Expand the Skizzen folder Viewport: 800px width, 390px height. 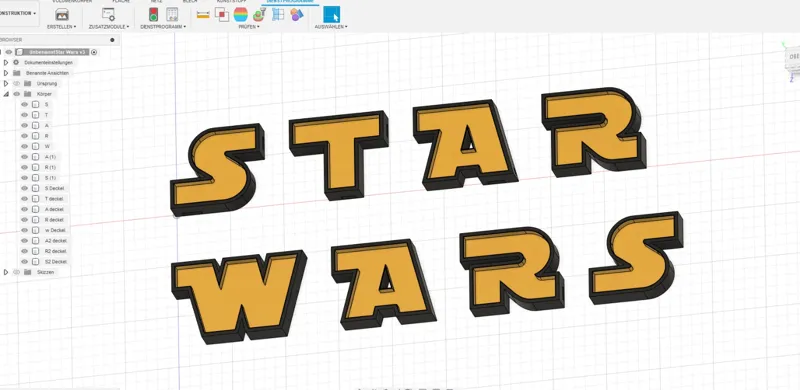(x=6, y=272)
